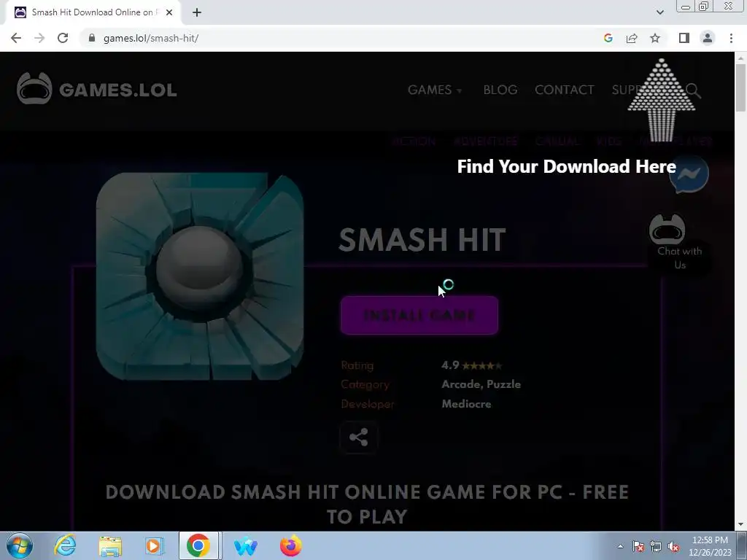Screen dimensions: 747x560
Task: Open a new browser tab
Action: point(197,12)
